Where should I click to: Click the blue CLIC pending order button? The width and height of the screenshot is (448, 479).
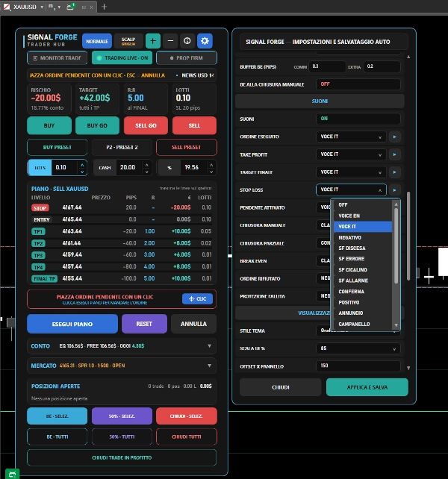pos(197,298)
